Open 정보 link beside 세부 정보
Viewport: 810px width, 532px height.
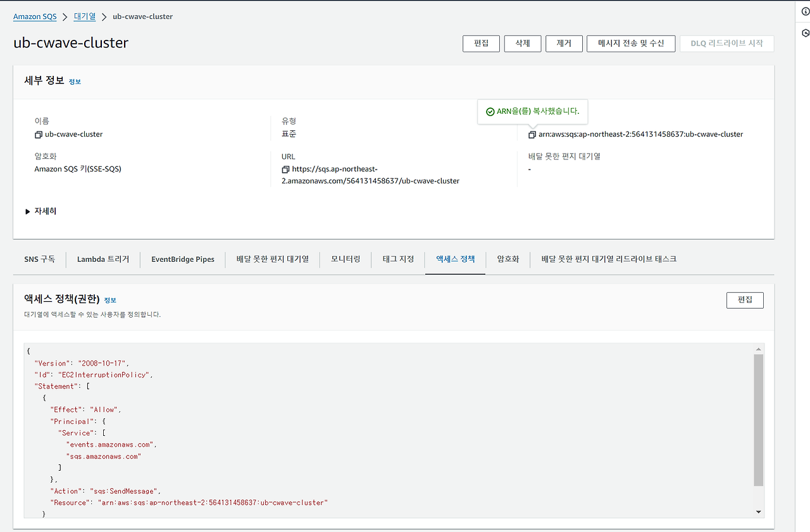click(x=75, y=82)
